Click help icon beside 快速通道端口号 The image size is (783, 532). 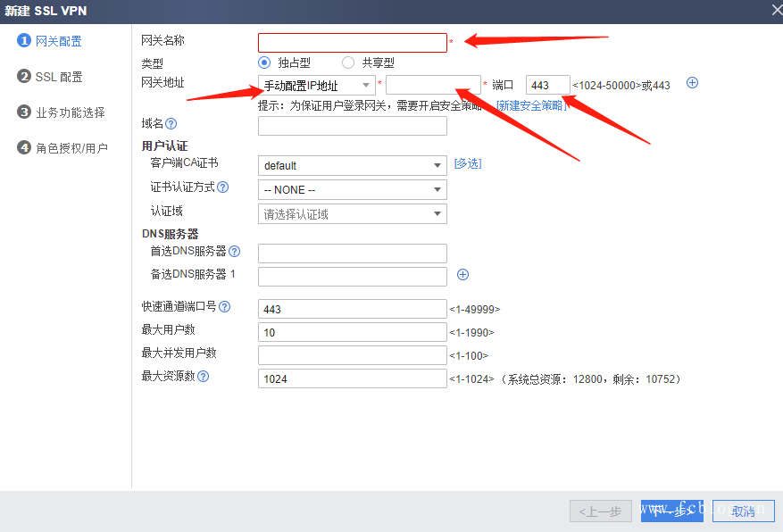225,307
